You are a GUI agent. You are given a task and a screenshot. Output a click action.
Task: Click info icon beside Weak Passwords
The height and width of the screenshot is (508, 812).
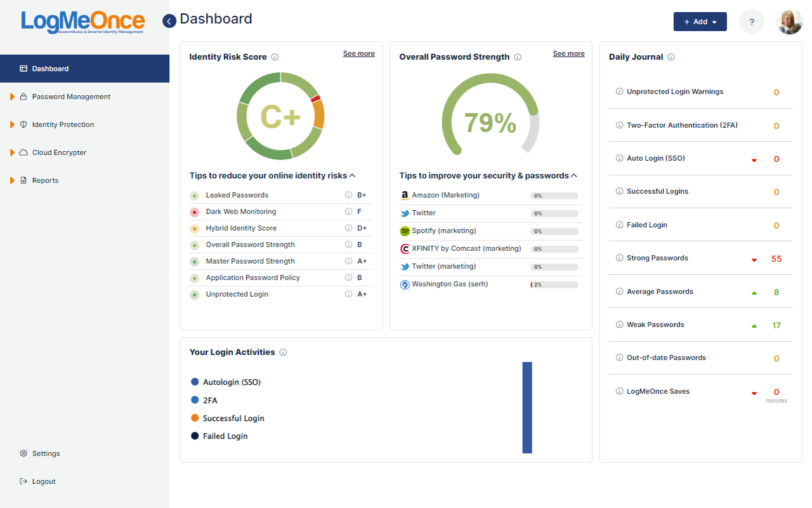[619, 324]
